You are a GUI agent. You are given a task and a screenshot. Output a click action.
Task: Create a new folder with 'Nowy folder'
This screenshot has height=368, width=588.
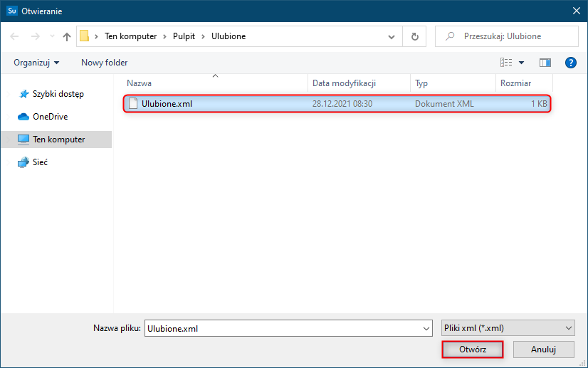click(x=104, y=63)
